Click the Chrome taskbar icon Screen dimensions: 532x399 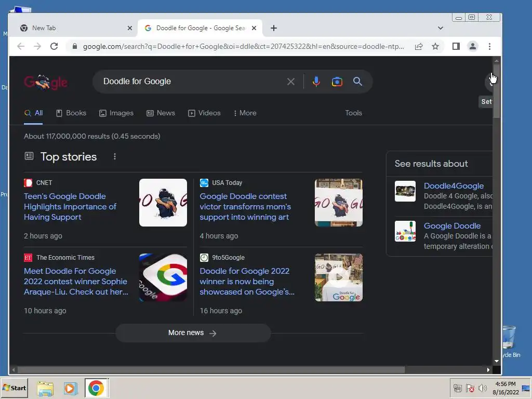coord(96,388)
